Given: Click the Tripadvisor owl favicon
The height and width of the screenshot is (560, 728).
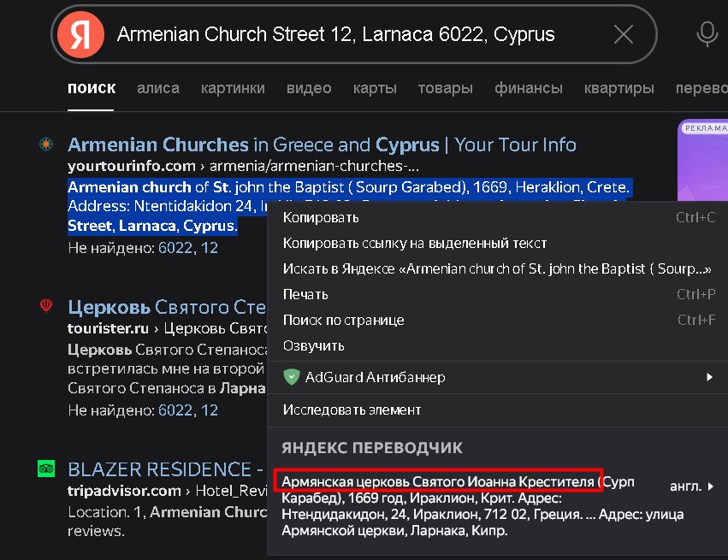Looking at the screenshot, I should [x=46, y=469].
